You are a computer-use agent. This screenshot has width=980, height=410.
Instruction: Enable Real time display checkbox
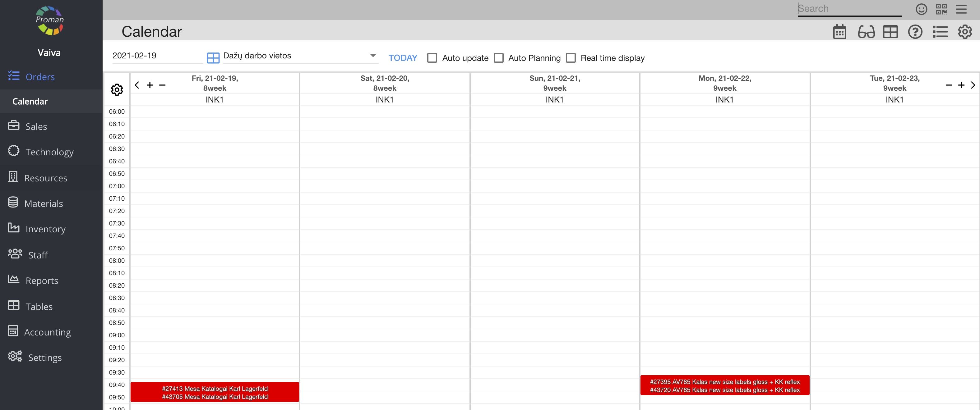pos(571,58)
